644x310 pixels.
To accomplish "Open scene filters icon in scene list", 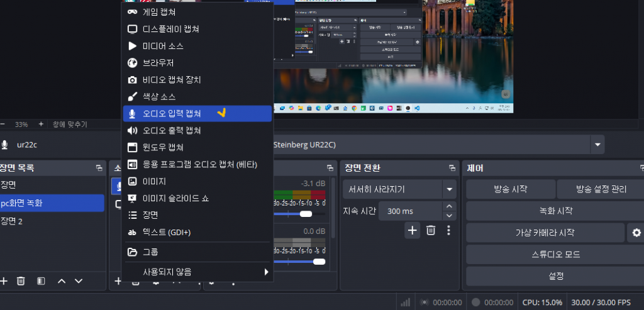I will click(40, 281).
